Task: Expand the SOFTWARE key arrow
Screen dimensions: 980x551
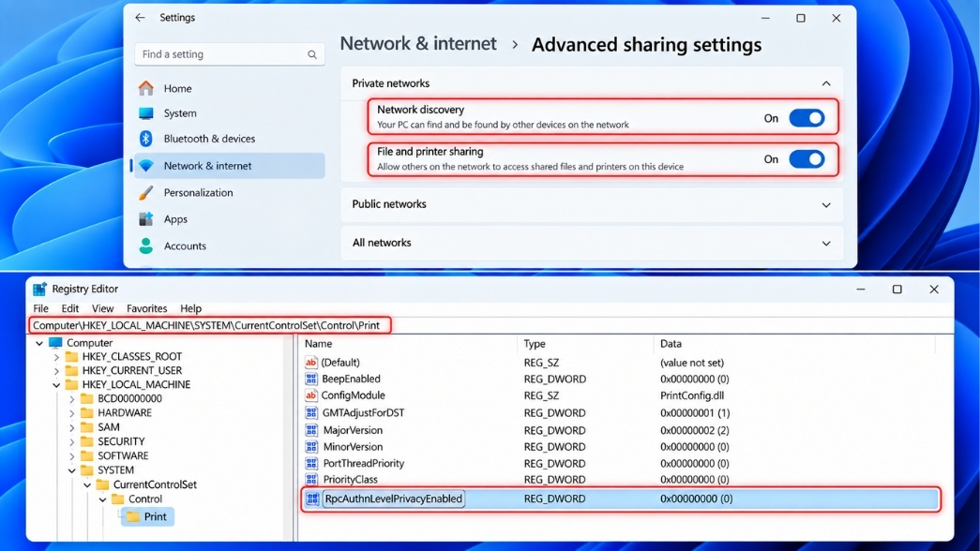Action: [x=72, y=456]
